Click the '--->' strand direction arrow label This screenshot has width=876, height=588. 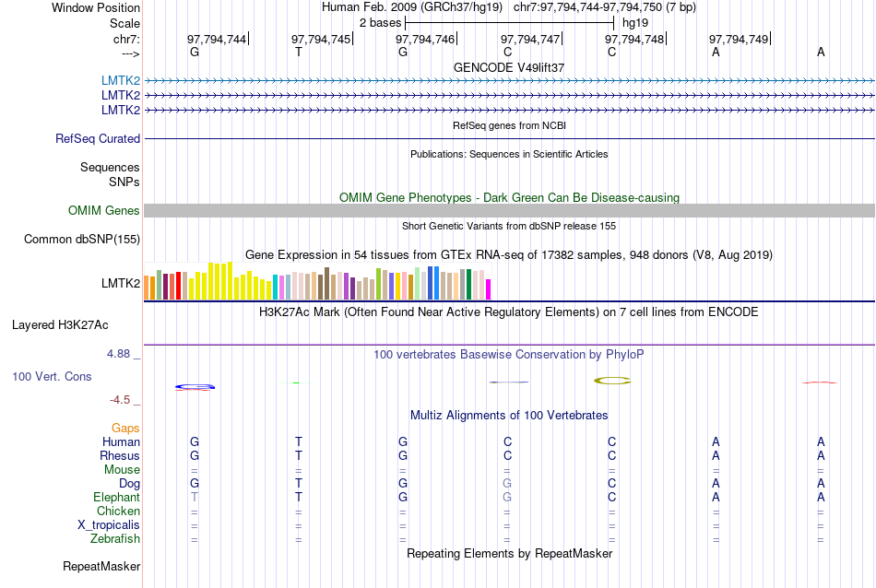point(130,53)
